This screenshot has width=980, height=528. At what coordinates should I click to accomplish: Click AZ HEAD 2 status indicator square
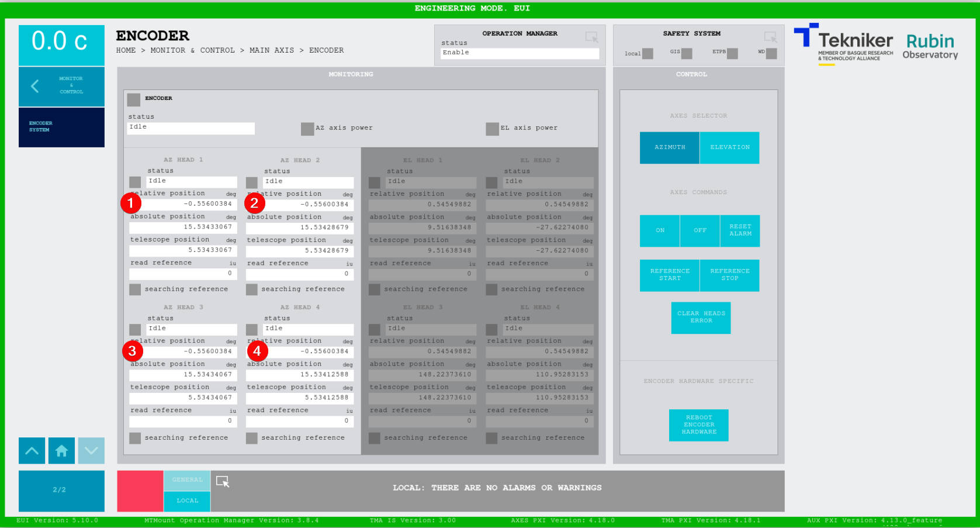252,182
